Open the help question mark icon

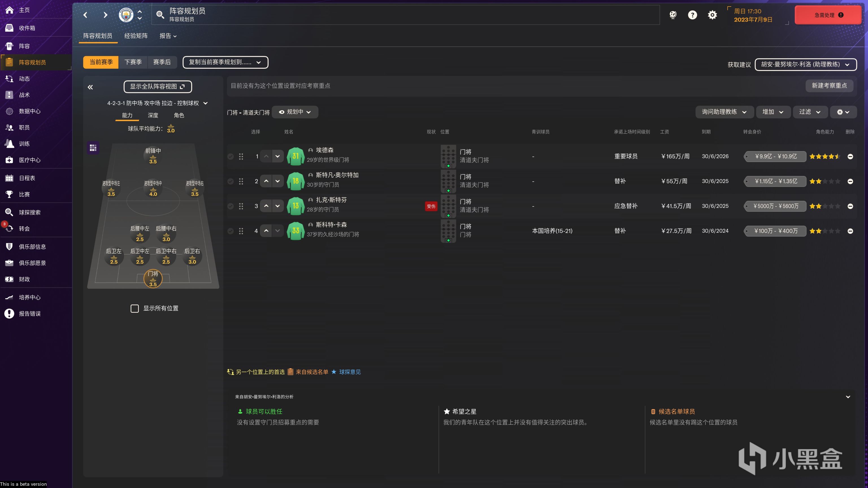(x=693, y=15)
